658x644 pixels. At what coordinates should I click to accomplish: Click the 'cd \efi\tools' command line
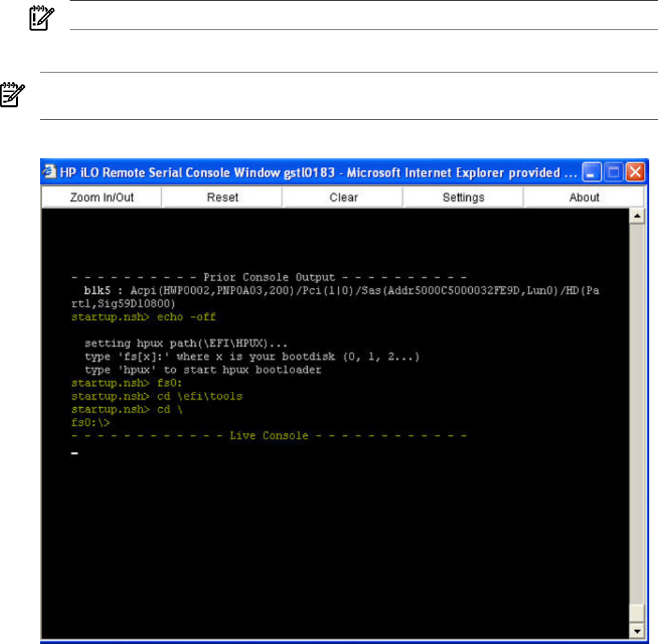pyautogui.click(x=157, y=396)
